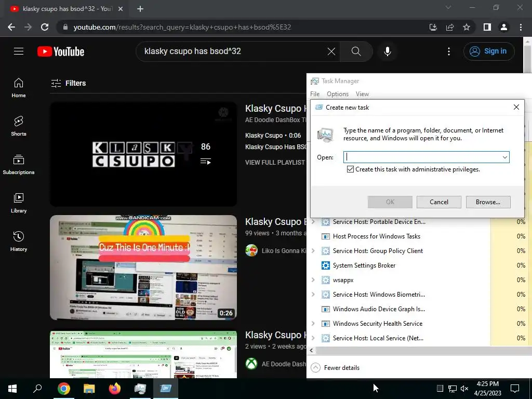Click the Open text input field

pos(422,157)
